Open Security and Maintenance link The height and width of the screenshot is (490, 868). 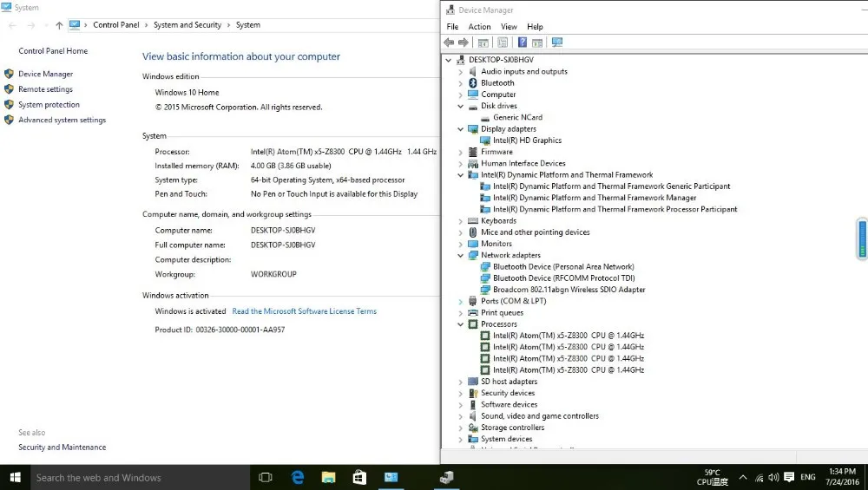click(x=62, y=448)
